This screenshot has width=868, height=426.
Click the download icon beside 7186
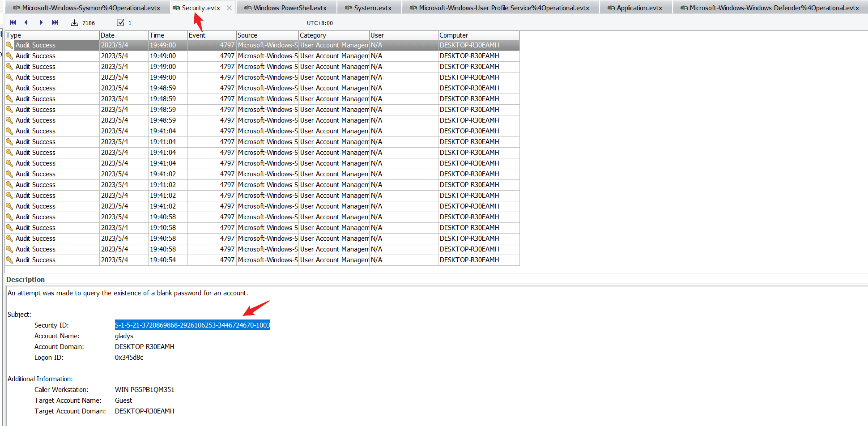(75, 23)
